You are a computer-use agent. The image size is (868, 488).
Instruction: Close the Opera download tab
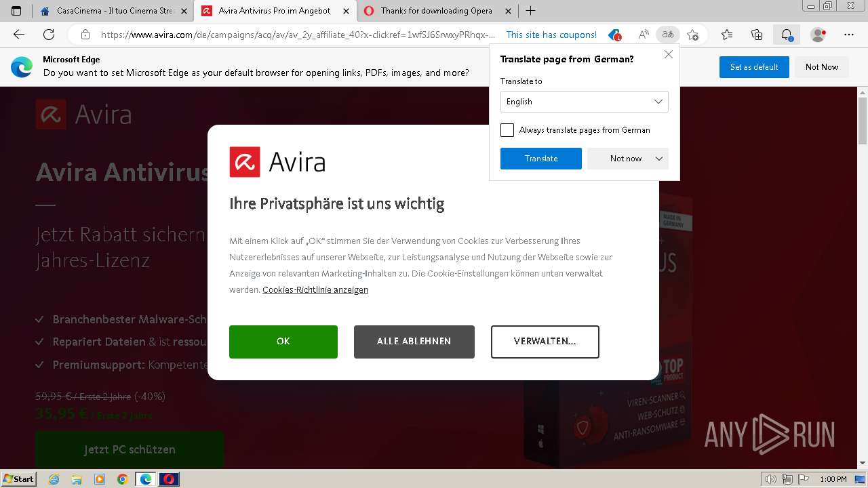pos(507,11)
